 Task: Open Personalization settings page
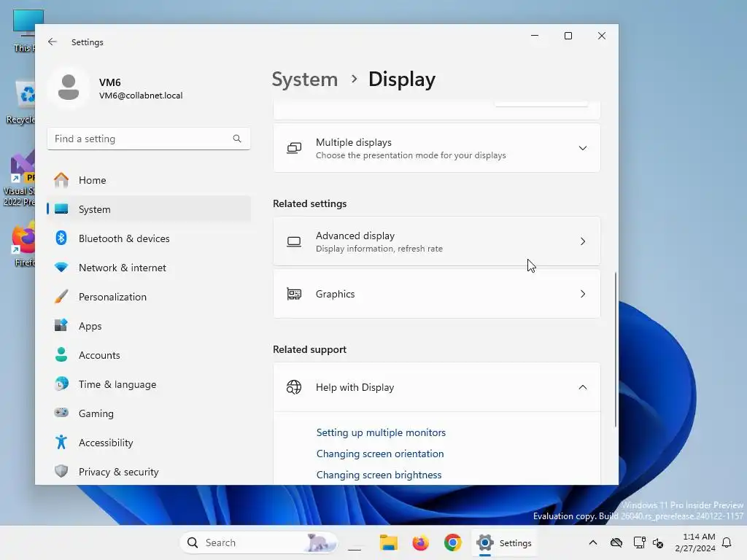tap(149, 296)
